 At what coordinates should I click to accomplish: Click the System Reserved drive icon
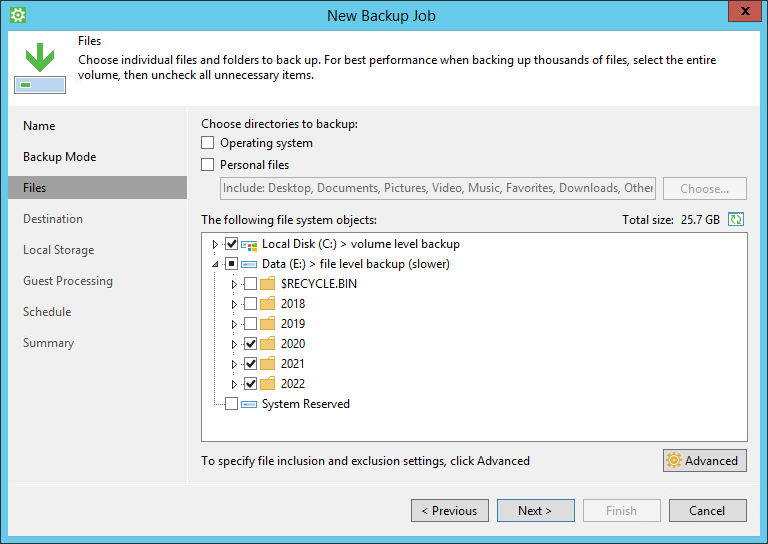(x=249, y=404)
